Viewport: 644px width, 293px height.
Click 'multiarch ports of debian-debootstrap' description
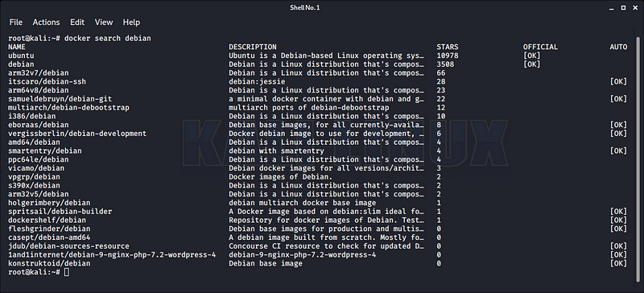(x=309, y=108)
